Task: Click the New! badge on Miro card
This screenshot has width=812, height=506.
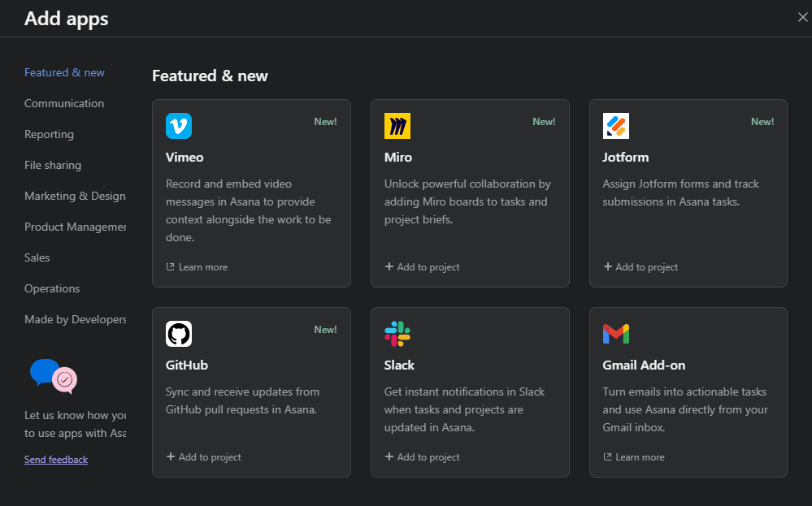Action: point(544,122)
